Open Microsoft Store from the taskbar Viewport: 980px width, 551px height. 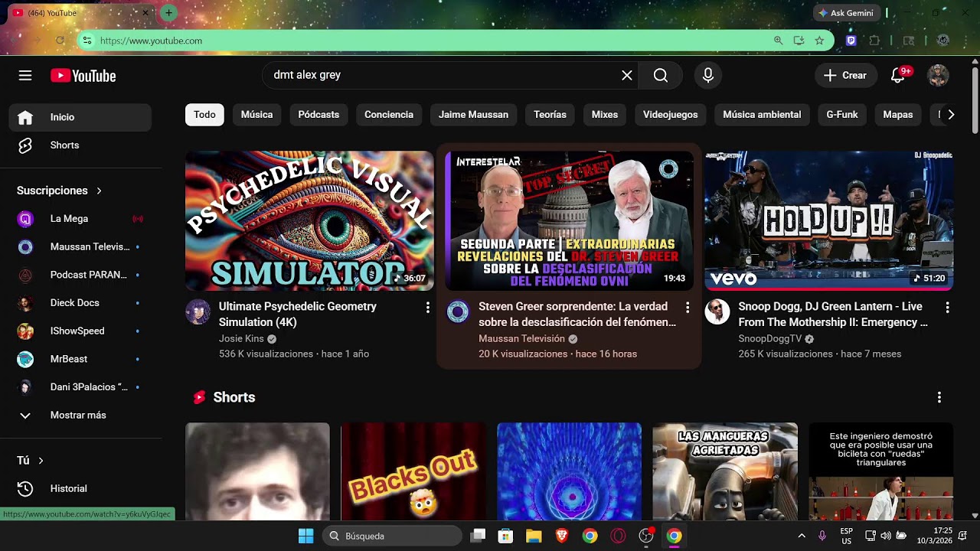[x=505, y=536]
